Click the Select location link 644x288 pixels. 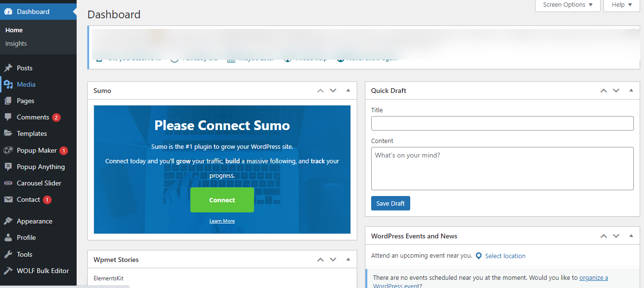tap(505, 256)
